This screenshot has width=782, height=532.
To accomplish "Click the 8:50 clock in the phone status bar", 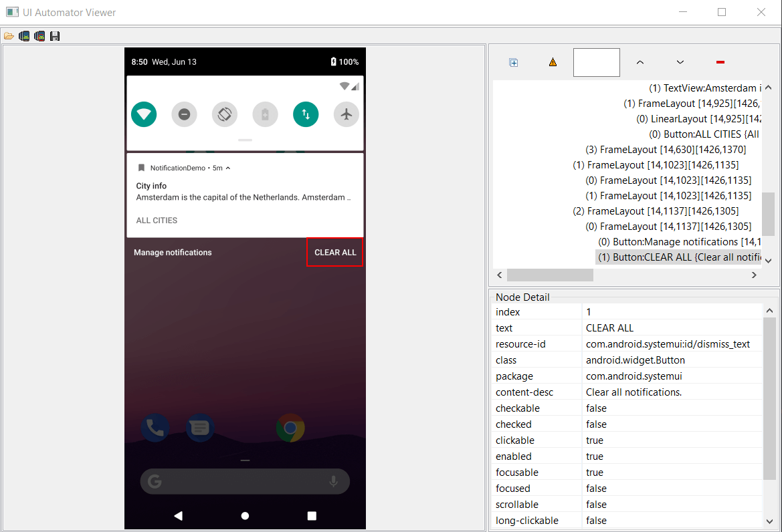I will tap(140, 61).
